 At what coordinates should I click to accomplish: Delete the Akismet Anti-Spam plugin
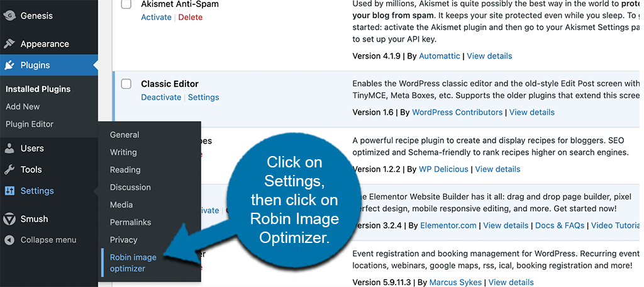click(190, 17)
